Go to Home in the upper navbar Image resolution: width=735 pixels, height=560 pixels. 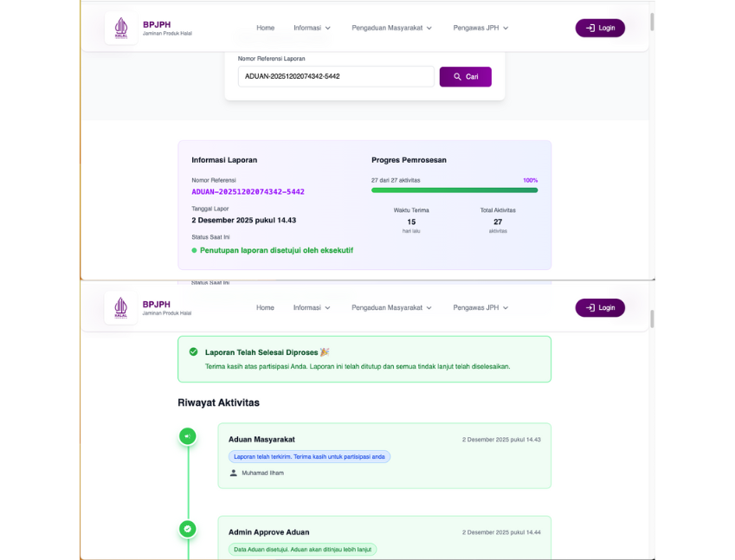(x=266, y=28)
